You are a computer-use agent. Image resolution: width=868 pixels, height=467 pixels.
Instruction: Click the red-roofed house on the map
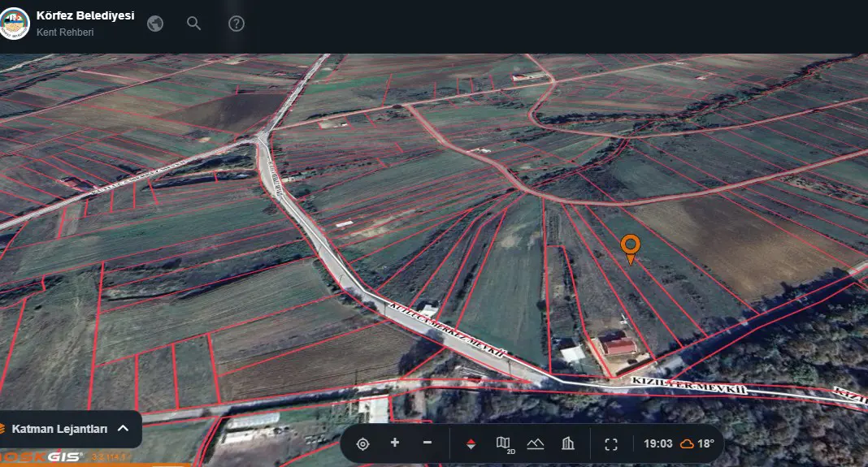pos(618,345)
